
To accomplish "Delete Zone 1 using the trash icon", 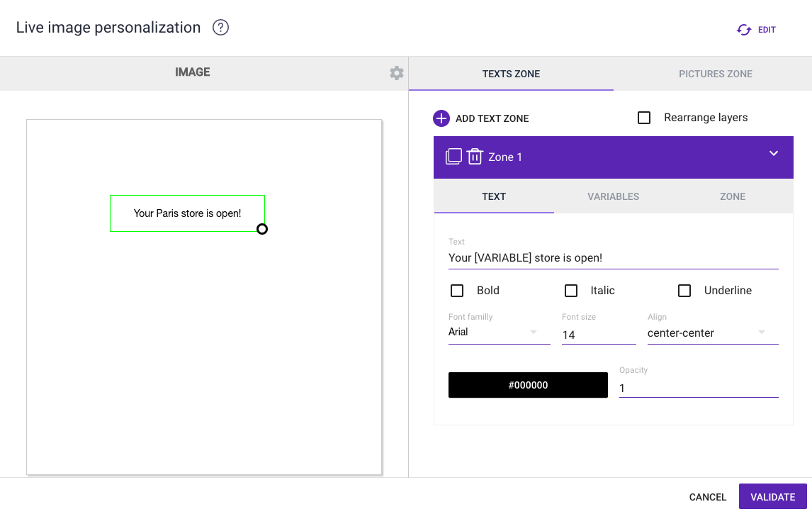I will pyautogui.click(x=475, y=157).
